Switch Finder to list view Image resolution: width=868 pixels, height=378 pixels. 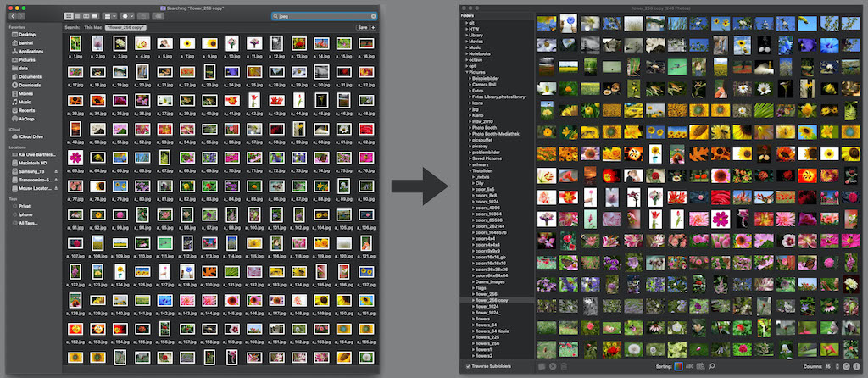pyautogui.click(x=77, y=17)
